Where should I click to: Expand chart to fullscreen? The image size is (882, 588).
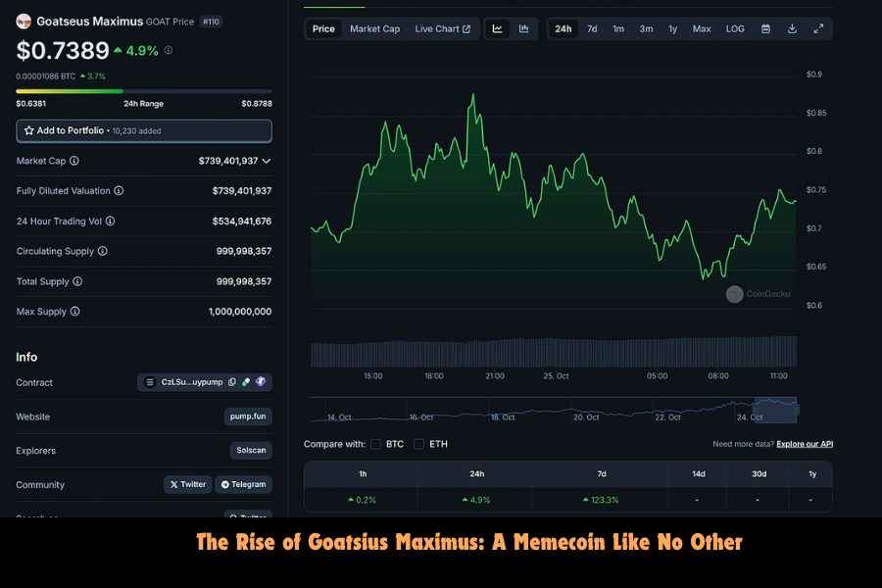(818, 28)
